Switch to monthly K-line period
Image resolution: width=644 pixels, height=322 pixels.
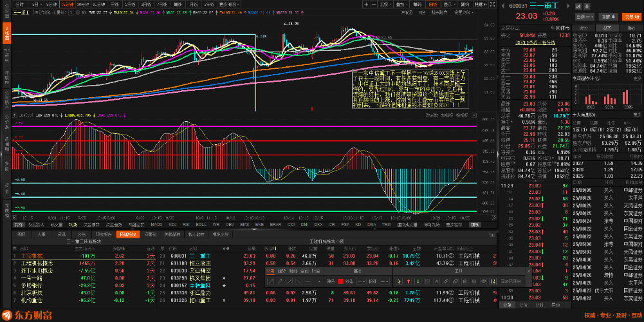pos(192,4)
